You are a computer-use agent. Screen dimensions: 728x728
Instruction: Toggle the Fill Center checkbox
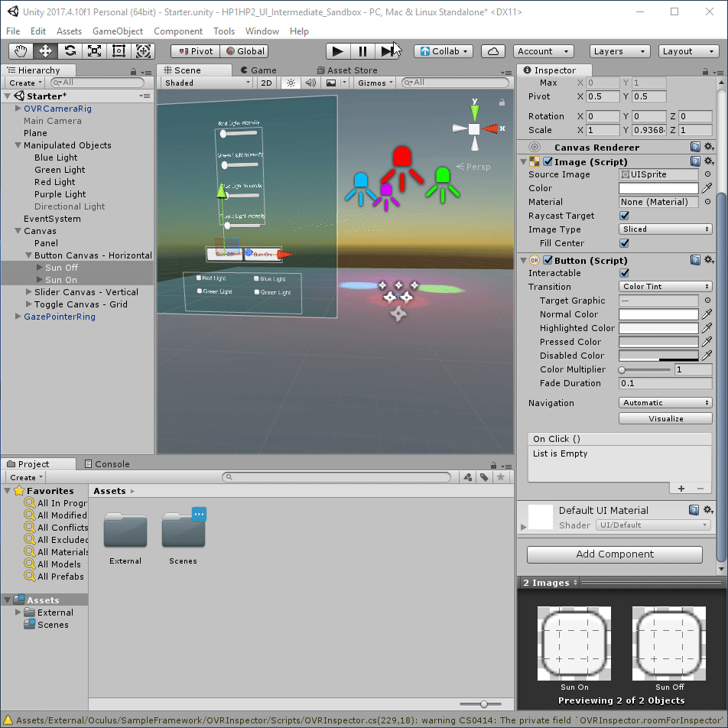624,243
